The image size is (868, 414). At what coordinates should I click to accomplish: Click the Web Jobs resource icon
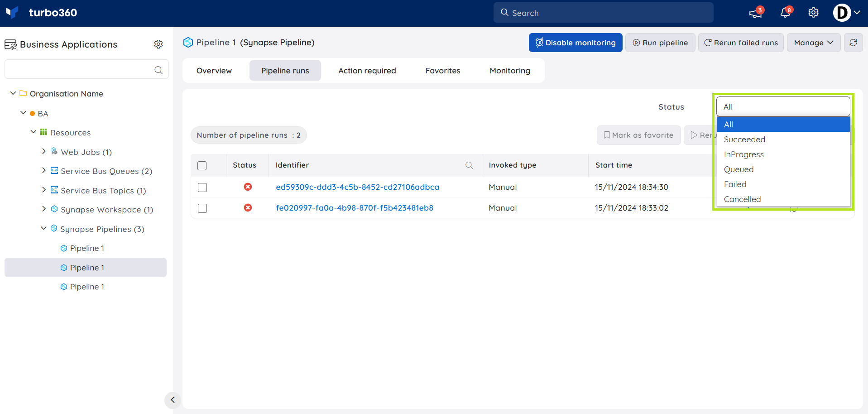pos(54,151)
